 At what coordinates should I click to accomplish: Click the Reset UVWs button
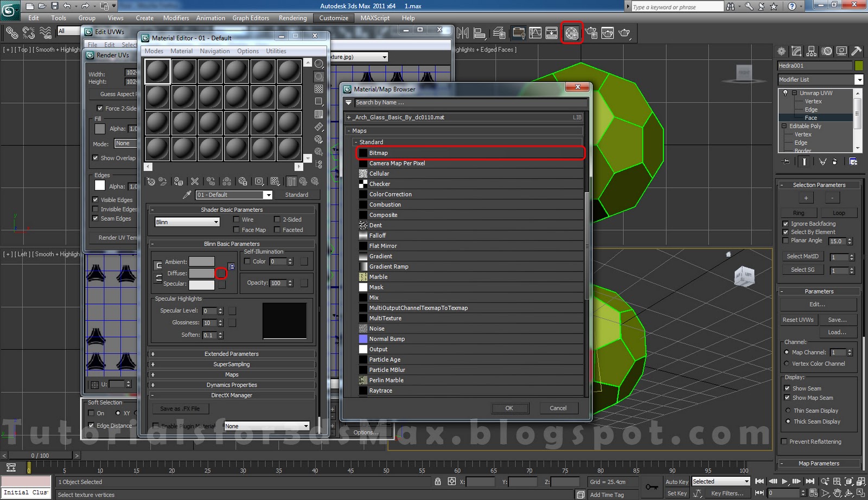(798, 320)
